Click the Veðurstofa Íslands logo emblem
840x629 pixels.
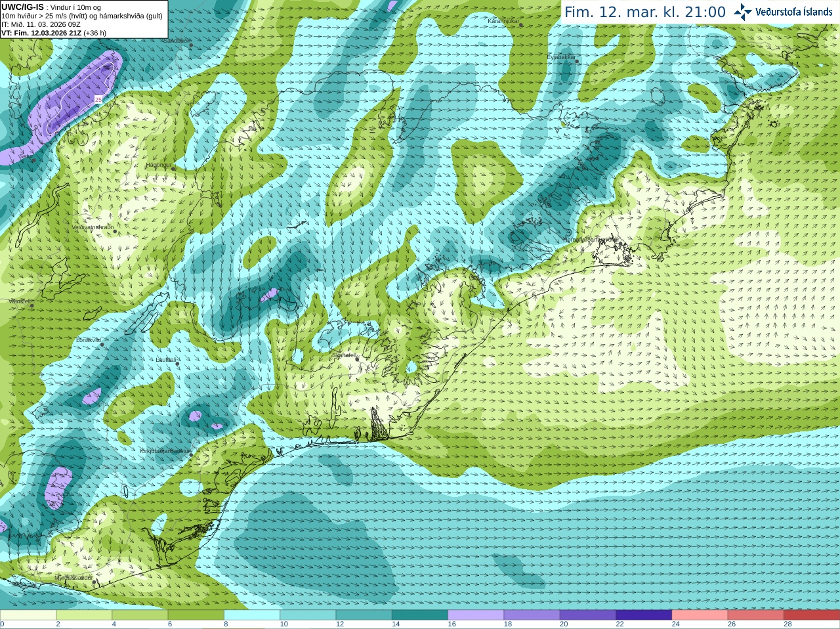pyautogui.click(x=743, y=12)
